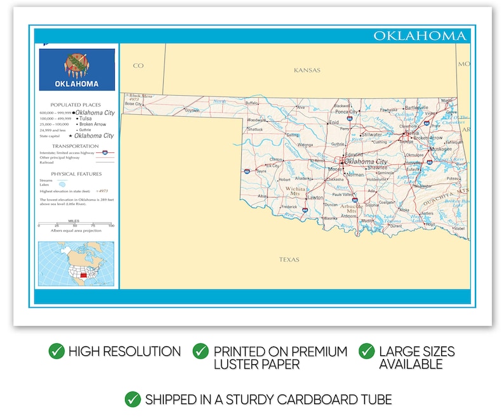Click the Woodward city label
504x420 pixels.
[x=256, y=120]
